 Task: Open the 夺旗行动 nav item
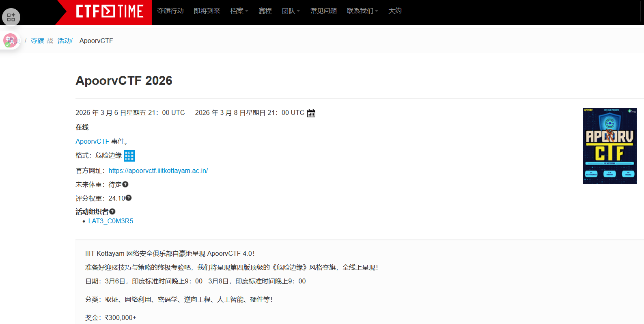coord(170,11)
